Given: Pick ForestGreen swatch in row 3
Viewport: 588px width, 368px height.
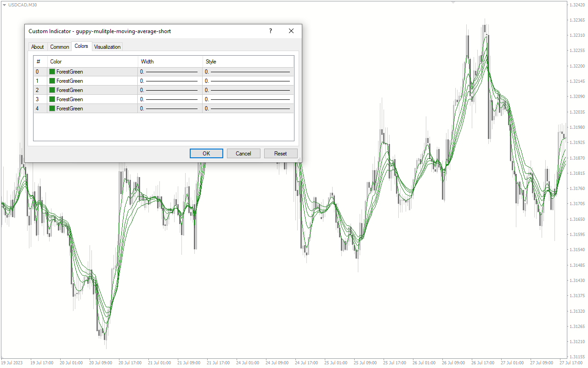Looking at the screenshot, I should (52, 99).
